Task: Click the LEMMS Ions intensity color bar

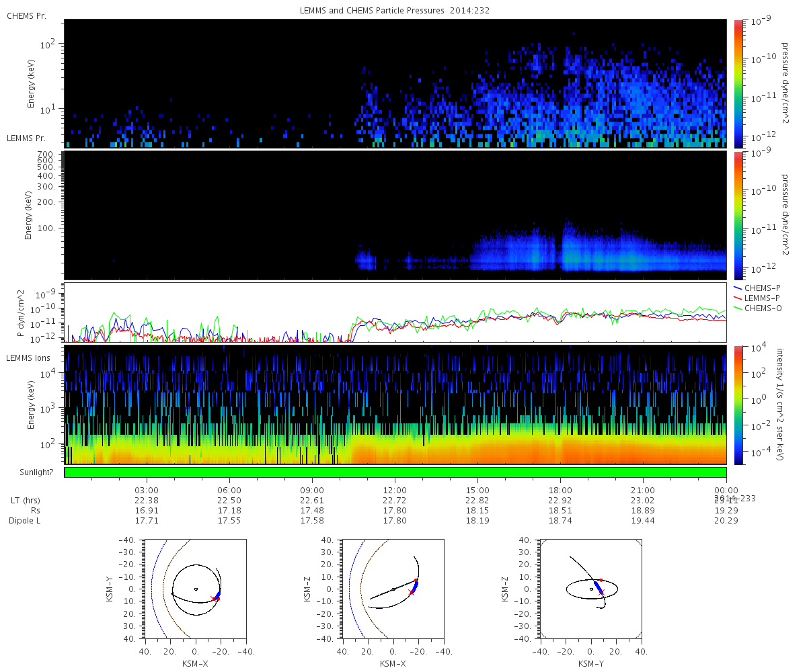Action: pos(738,405)
